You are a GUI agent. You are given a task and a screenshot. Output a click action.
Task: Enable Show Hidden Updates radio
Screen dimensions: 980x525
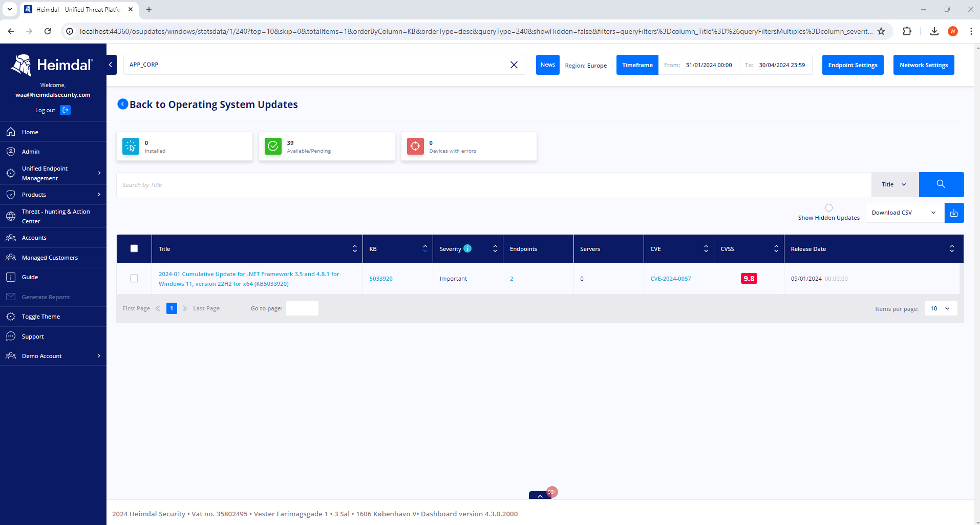[829, 208]
